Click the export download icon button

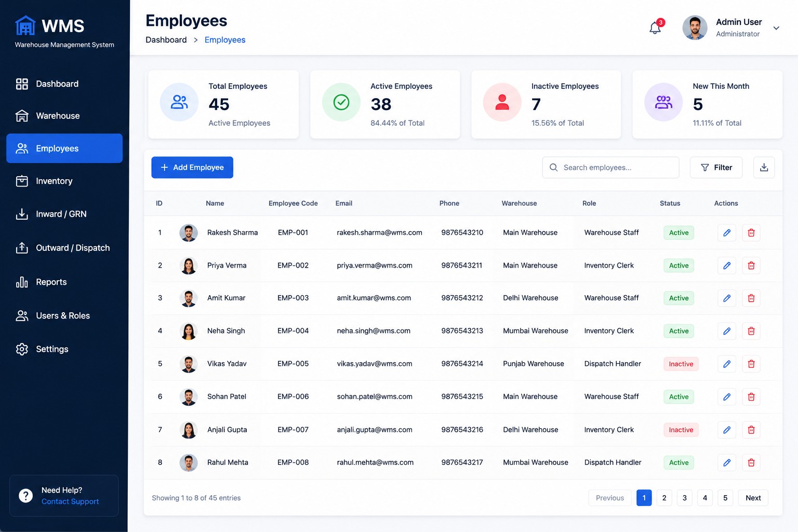[x=764, y=167]
